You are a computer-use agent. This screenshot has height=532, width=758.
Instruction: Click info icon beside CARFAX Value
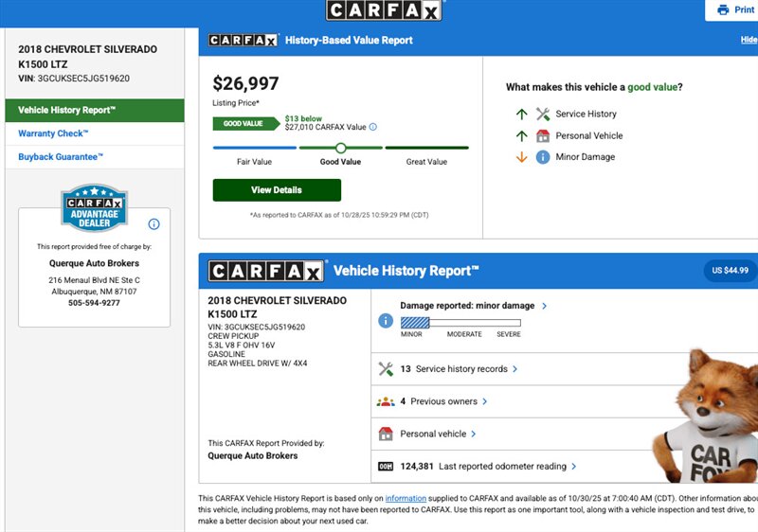click(x=373, y=127)
